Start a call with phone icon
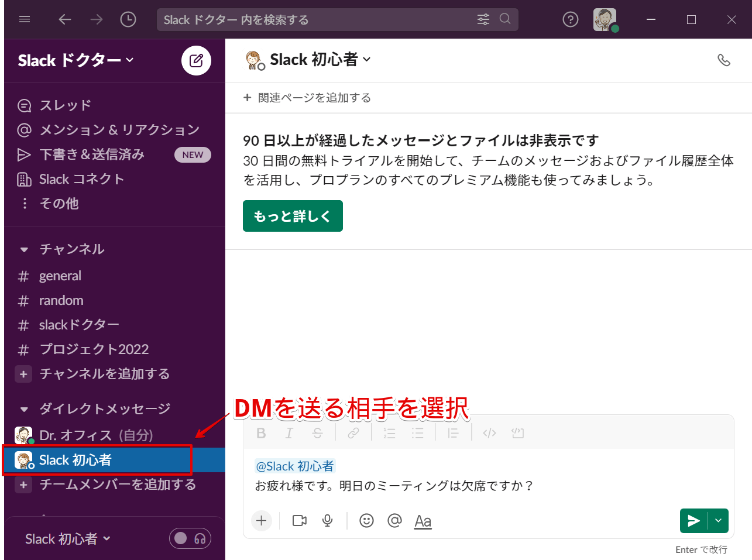The height and width of the screenshot is (560, 752). (724, 60)
